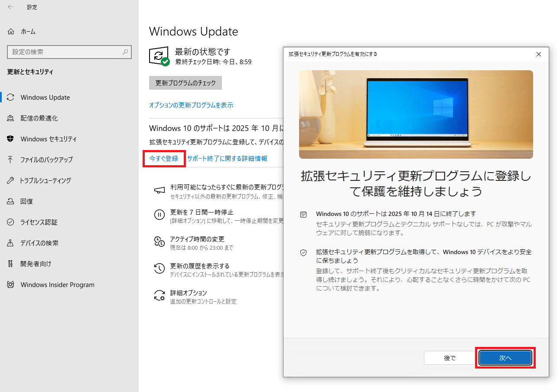Click the 今すぐ登録 link

164,159
